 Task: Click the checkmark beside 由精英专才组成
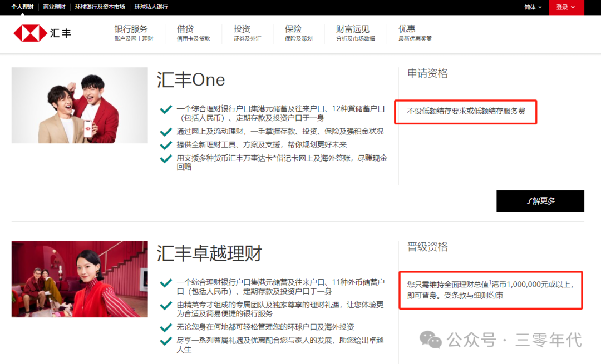pos(166,306)
